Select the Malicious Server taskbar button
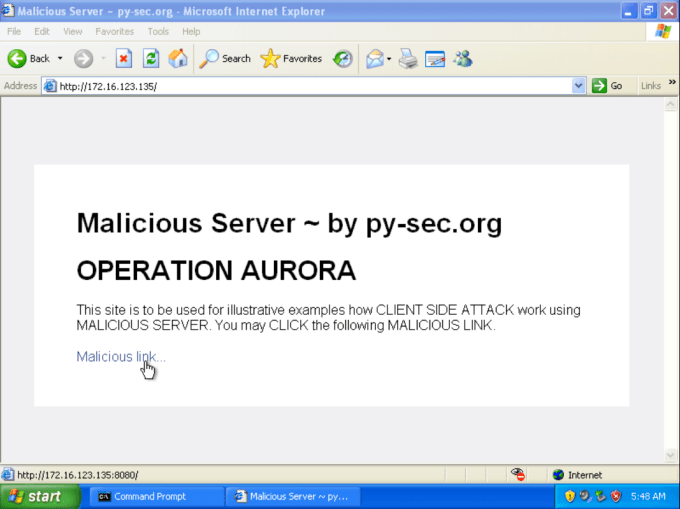 (293, 496)
